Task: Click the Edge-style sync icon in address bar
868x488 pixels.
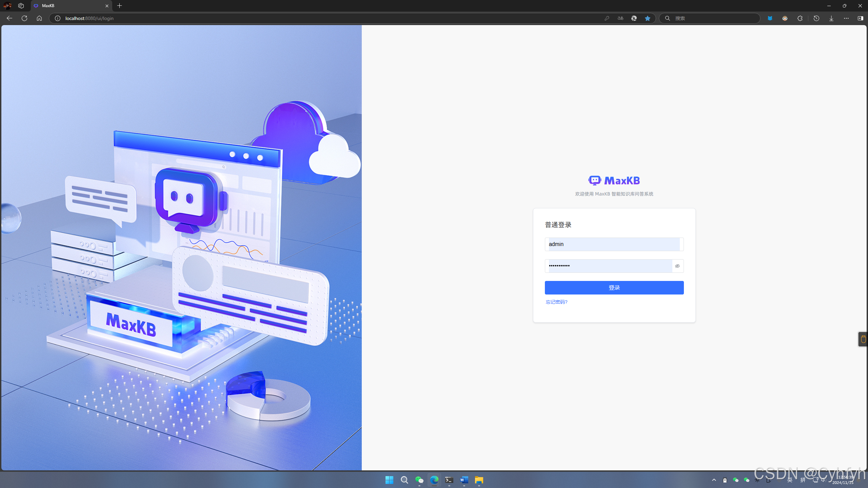Action: pyautogui.click(x=634, y=18)
